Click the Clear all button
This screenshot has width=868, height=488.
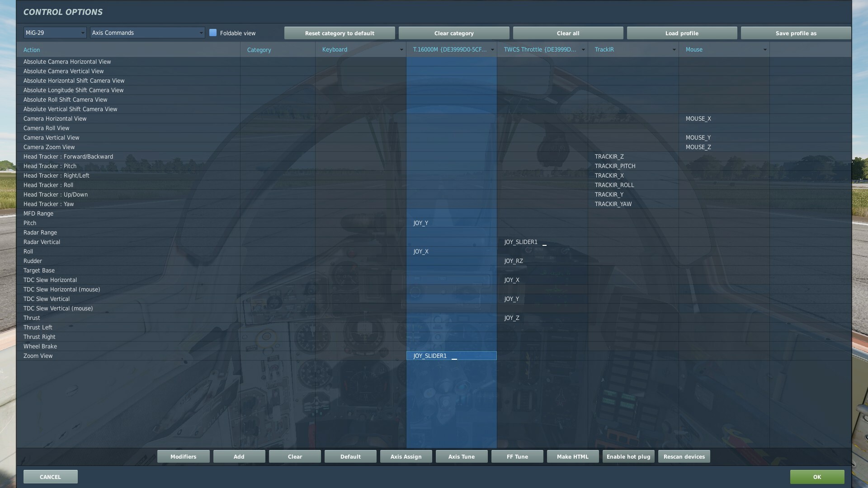(568, 33)
